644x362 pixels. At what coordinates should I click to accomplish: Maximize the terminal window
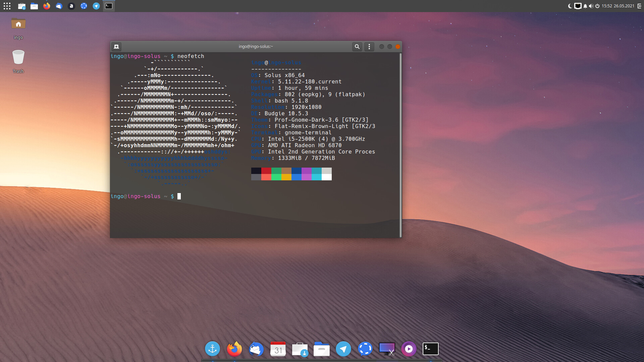tap(390, 47)
